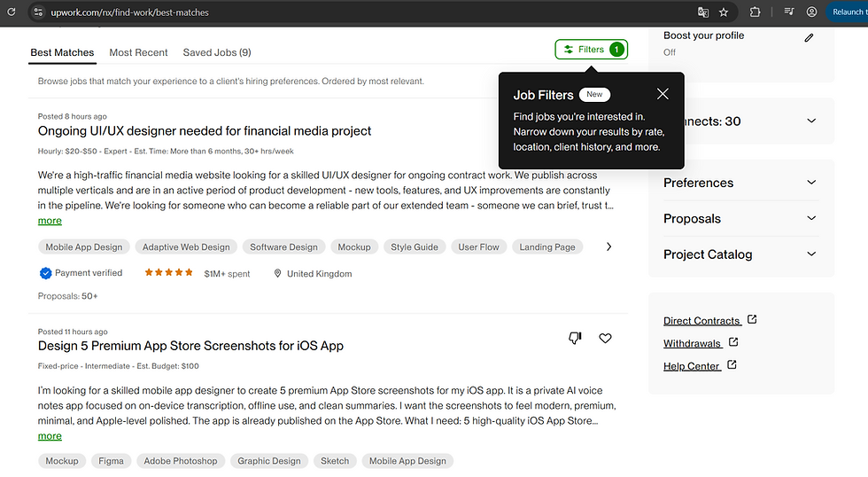Click the thumbs-down dislike job icon
This screenshot has width=868, height=477.
(x=575, y=338)
